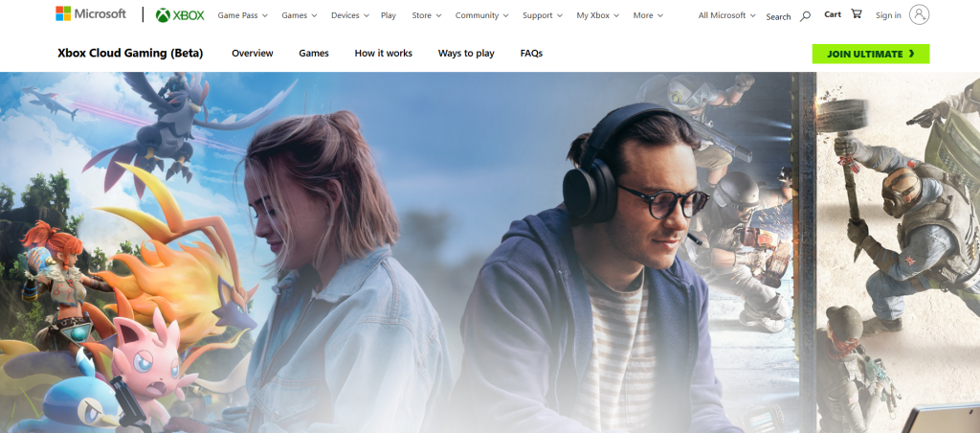The image size is (980, 433).
Task: Select the Overview tab
Action: [253, 54]
